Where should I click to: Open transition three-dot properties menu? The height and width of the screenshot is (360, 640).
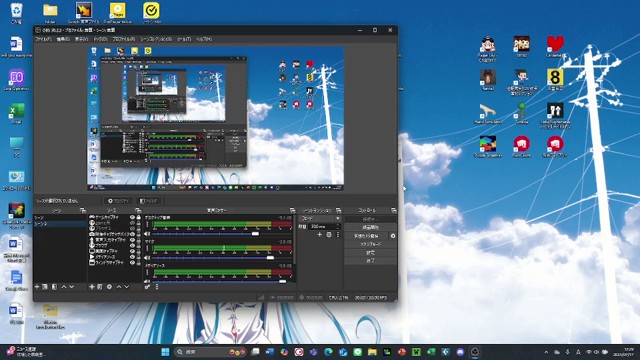coord(338,235)
